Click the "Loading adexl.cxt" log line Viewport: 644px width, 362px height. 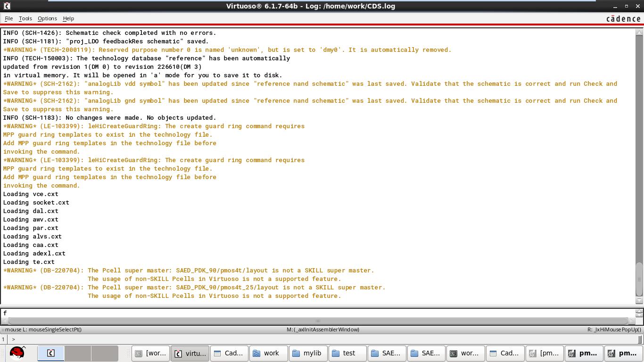click(x=34, y=254)
